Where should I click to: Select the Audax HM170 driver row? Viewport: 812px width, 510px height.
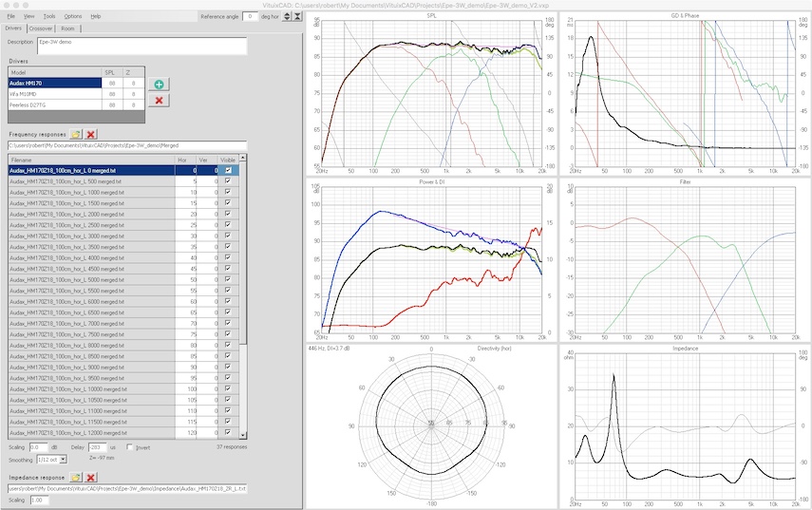[x=77, y=83]
